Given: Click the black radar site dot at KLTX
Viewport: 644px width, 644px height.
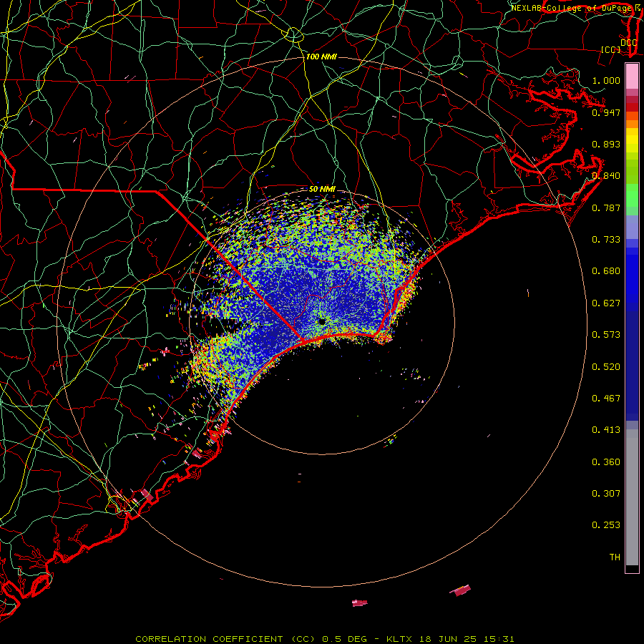Looking at the screenshot, I should coord(322,321).
